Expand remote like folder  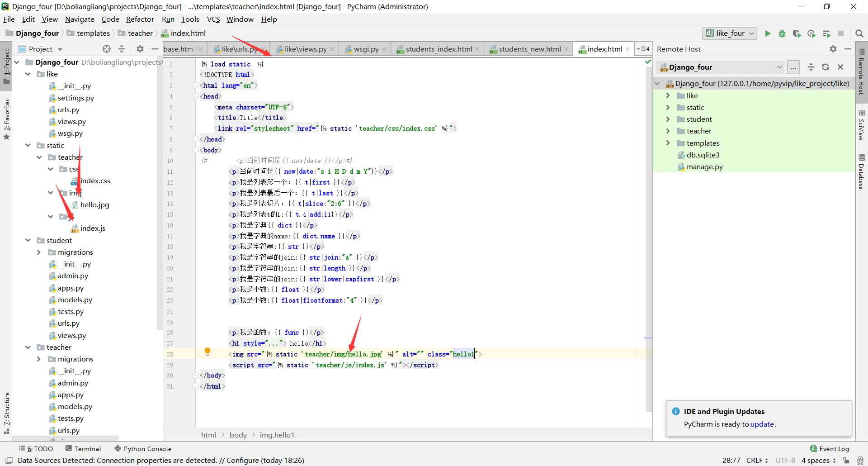668,95
